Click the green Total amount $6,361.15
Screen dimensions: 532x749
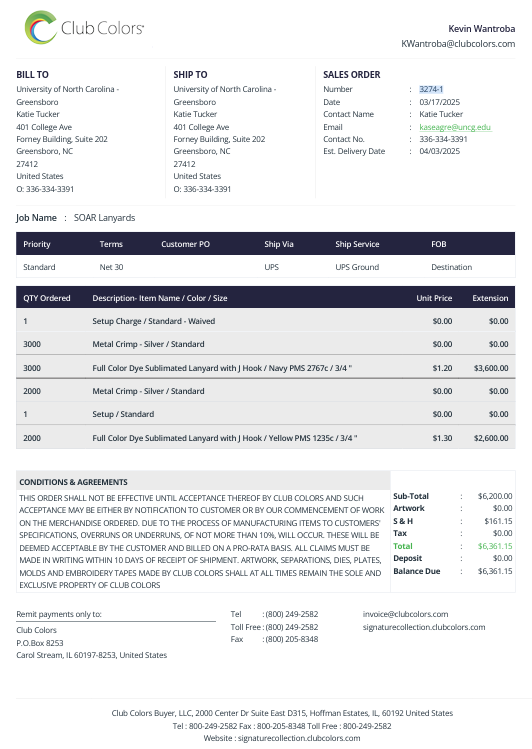tap(495, 546)
